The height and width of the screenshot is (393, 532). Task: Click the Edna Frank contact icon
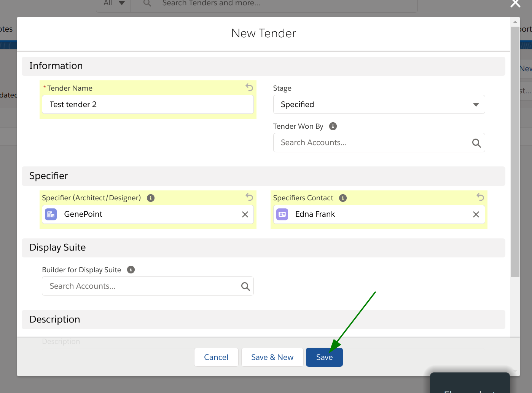point(282,214)
